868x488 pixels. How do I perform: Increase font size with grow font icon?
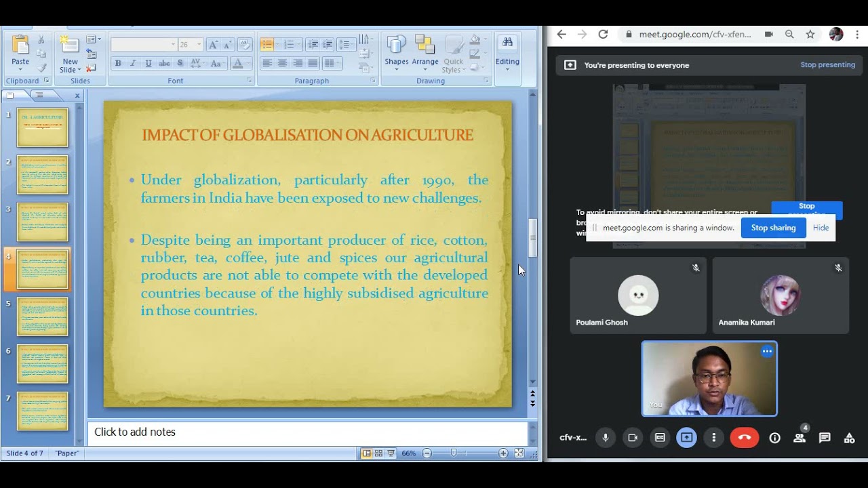click(x=214, y=45)
